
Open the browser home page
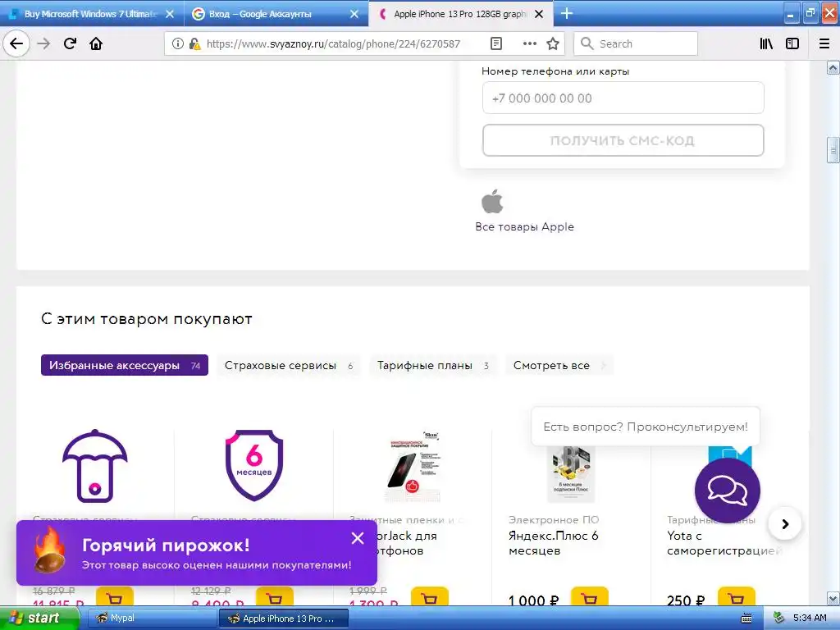96,43
